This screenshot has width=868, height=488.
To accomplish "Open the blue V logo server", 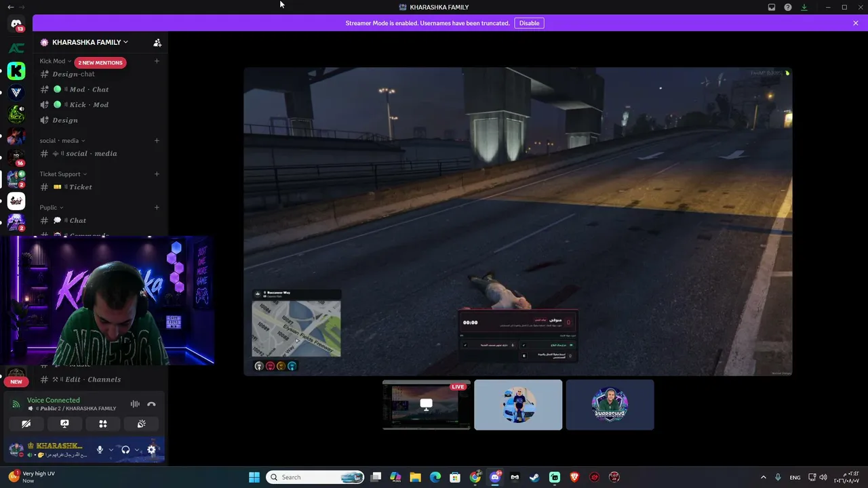I will tap(16, 92).
